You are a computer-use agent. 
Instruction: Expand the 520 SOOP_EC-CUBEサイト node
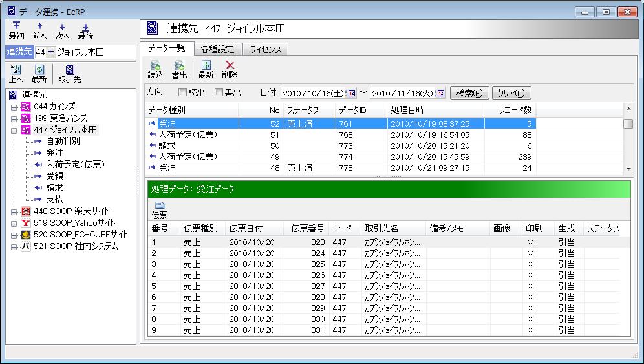click(x=14, y=235)
